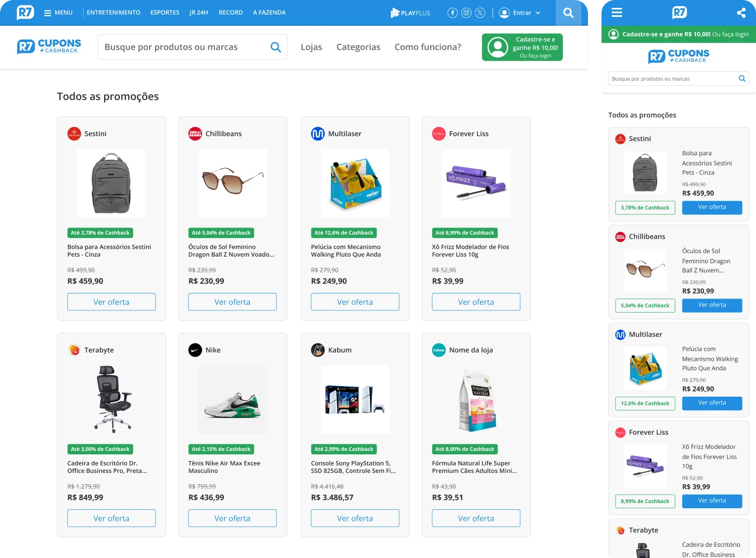
Task: Click Ver oferta in mobile Chillibeans card
Action: [x=712, y=305]
